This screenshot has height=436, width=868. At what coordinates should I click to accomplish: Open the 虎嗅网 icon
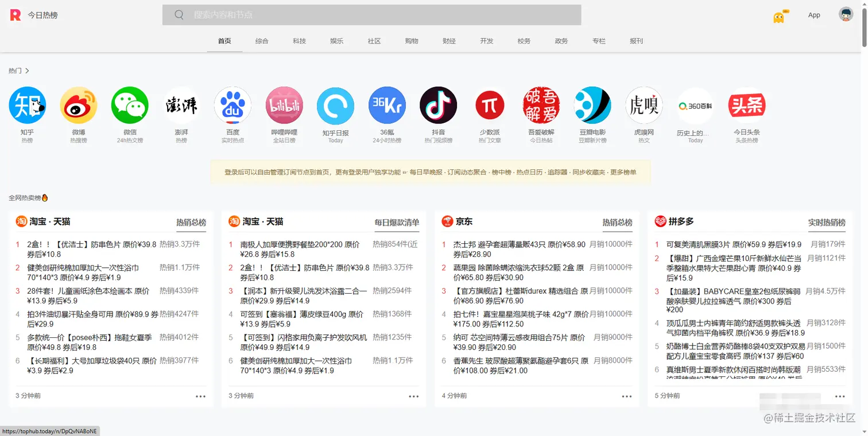[644, 106]
